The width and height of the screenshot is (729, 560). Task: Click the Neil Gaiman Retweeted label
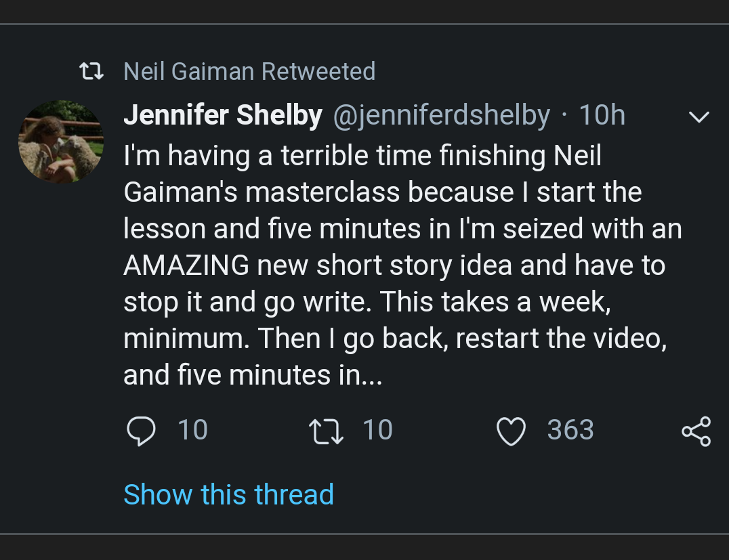pyautogui.click(x=249, y=71)
